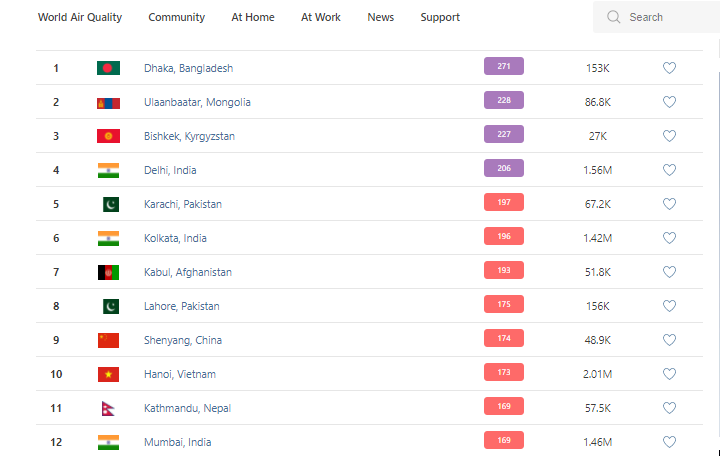Open the Kolkata, India city link

click(x=177, y=238)
